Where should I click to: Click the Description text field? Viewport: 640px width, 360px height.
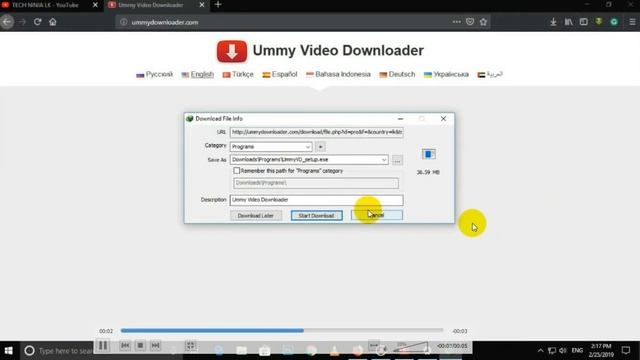[316, 200]
